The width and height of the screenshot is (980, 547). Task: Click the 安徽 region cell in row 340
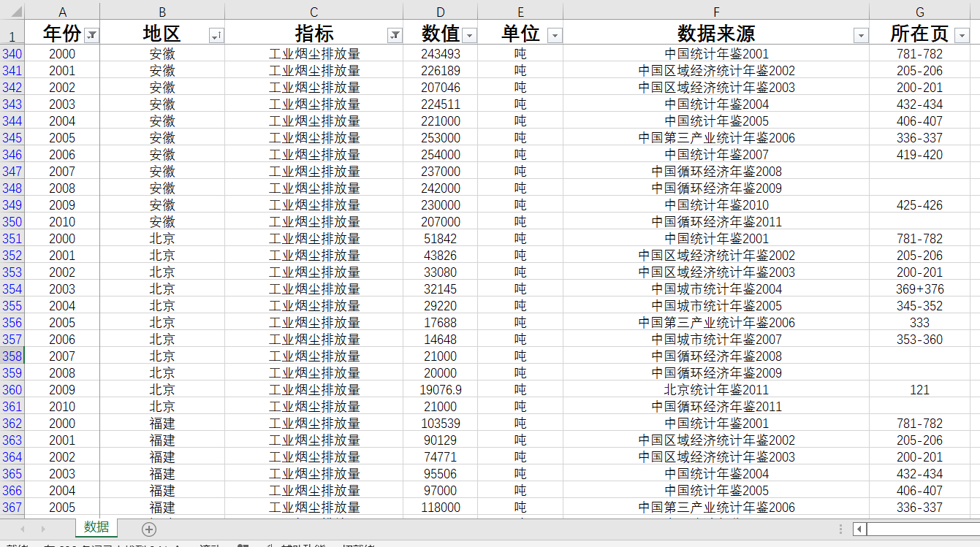[x=162, y=54]
